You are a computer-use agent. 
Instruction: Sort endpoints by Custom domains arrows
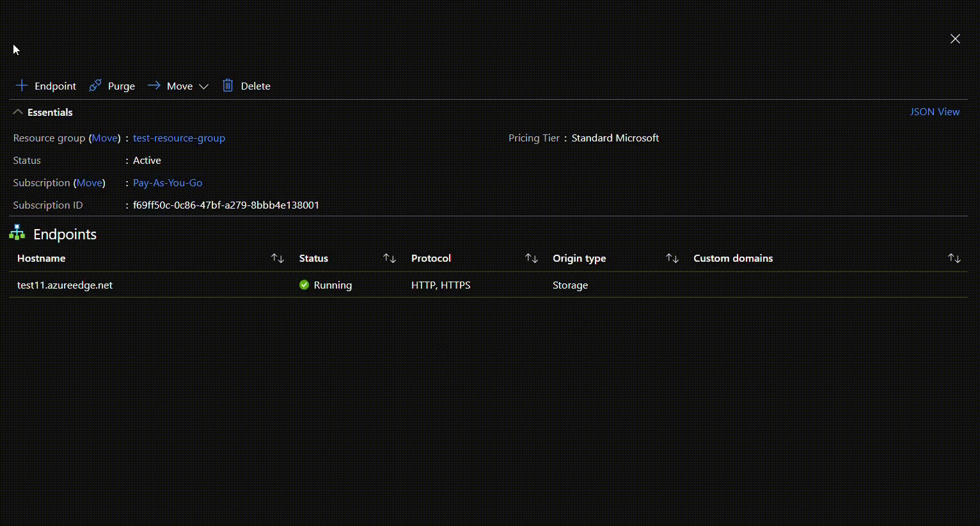click(954, 258)
